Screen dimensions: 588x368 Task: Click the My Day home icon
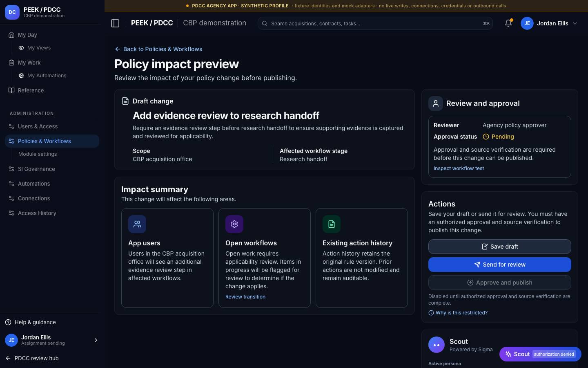click(11, 35)
